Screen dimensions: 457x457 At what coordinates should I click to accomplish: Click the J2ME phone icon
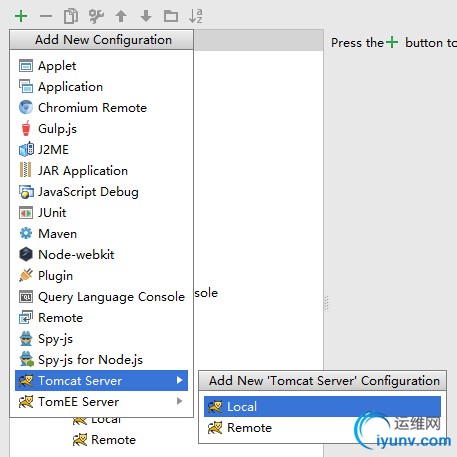(x=26, y=149)
